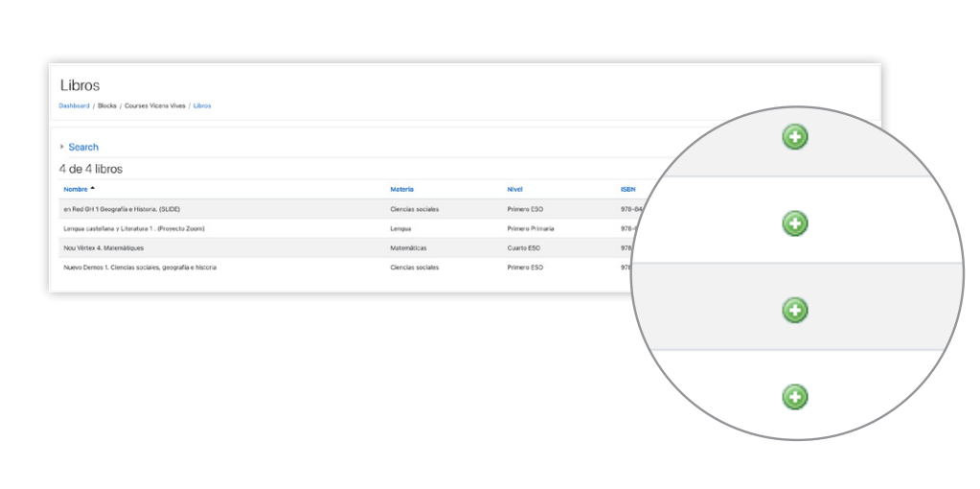The width and height of the screenshot is (980, 489).
Task: Select the Libros page heading
Action: (x=80, y=85)
